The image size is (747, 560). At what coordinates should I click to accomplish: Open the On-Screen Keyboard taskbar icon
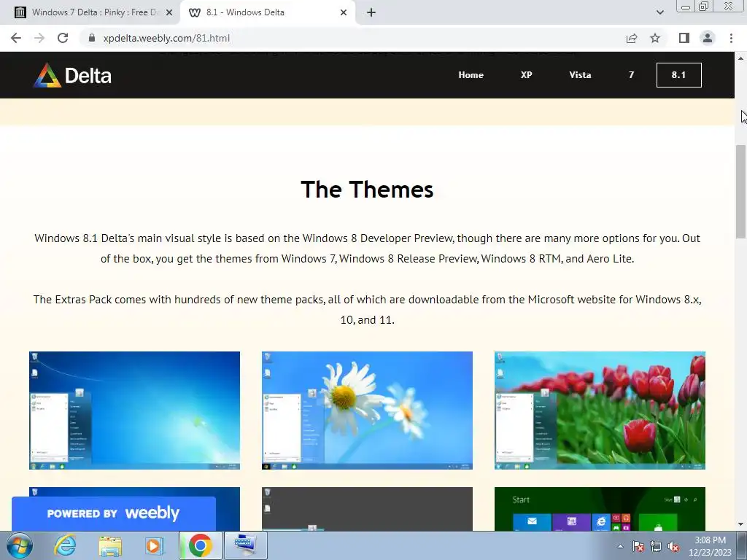tap(245, 545)
